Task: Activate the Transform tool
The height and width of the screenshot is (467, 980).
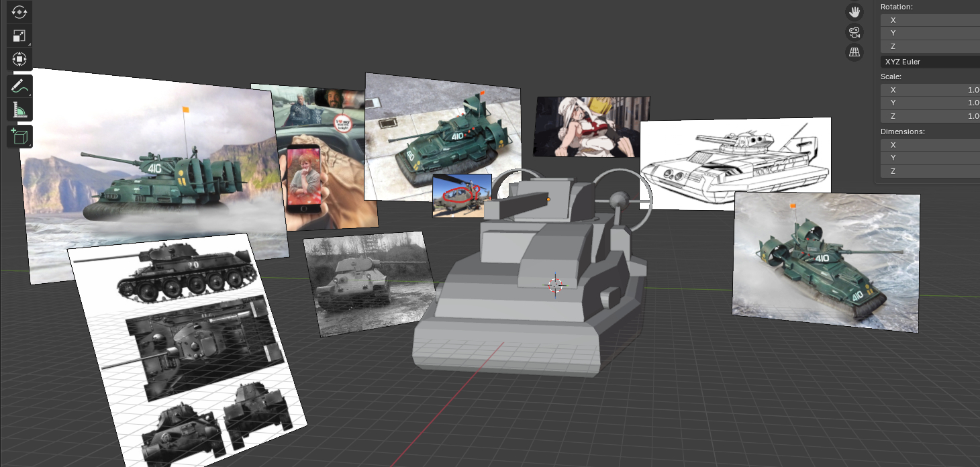Action: (19, 60)
